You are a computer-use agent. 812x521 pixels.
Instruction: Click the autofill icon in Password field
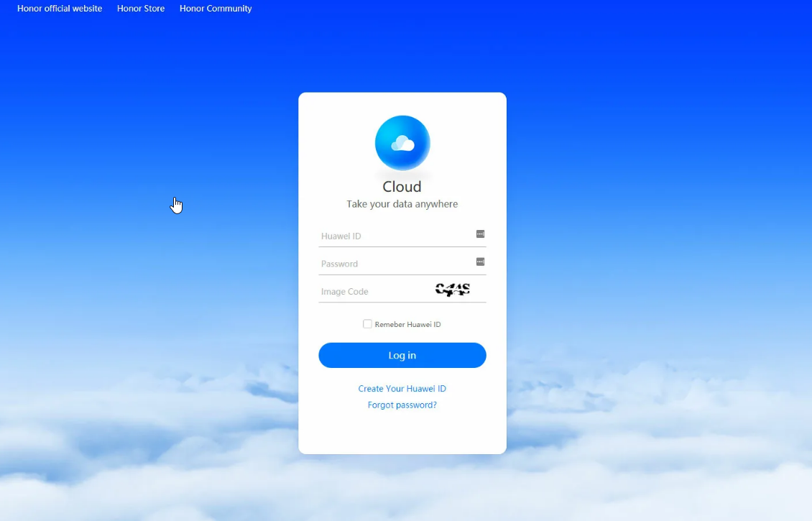pyautogui.click(x=480, y=262)
